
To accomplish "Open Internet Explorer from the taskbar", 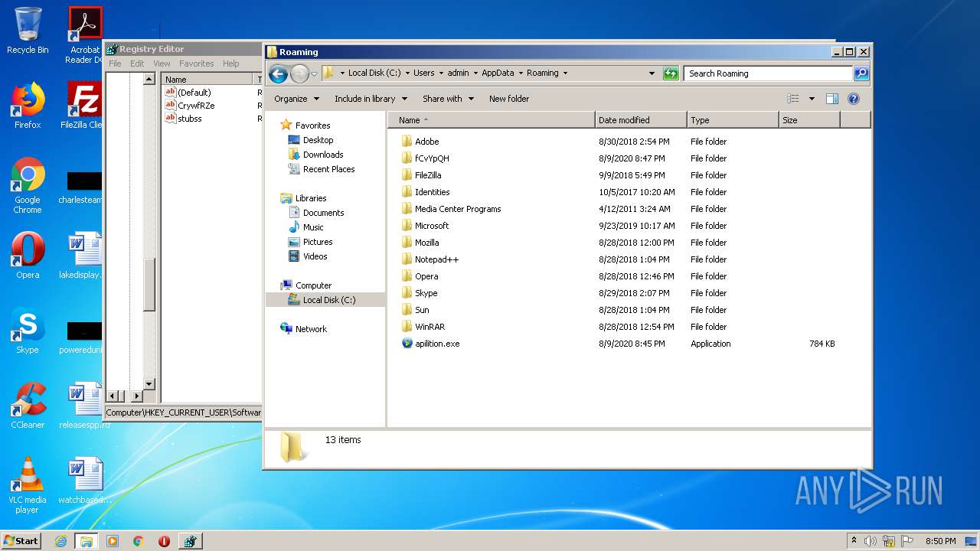I will pyautogui.click(x=61, y=541).
